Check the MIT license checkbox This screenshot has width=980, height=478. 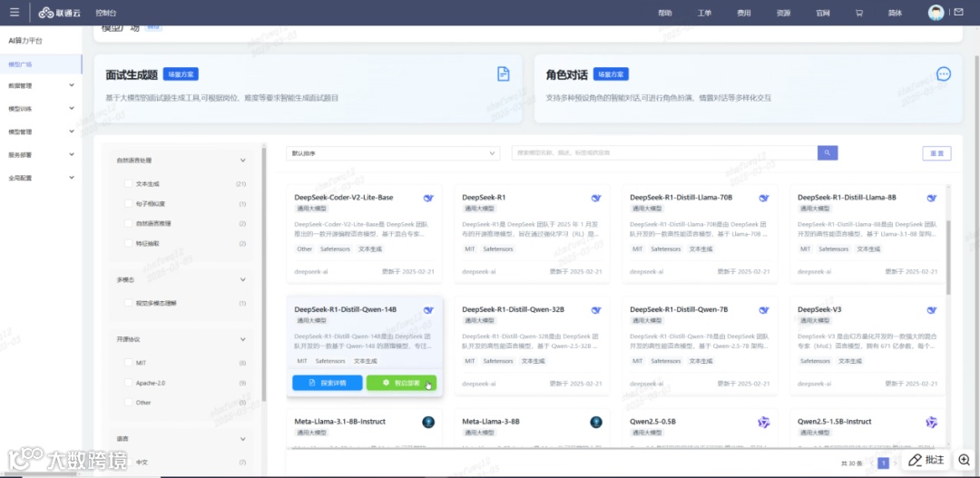click(128, 363)
